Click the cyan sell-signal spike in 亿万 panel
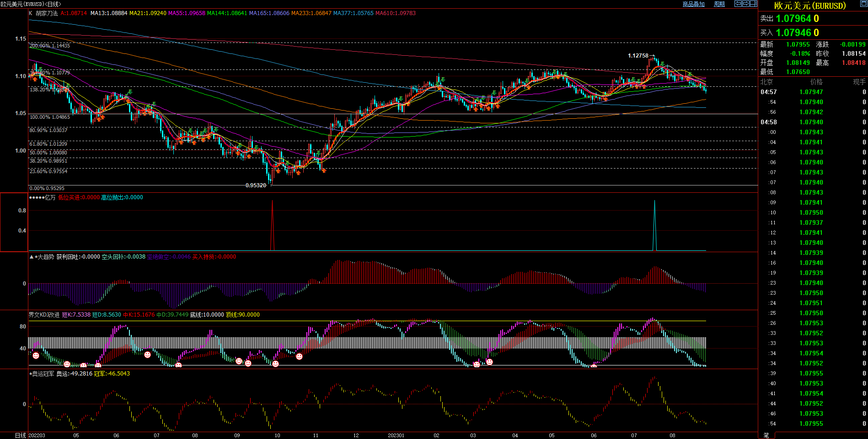This screenshot has width=868, height=439. click(654, 224)
